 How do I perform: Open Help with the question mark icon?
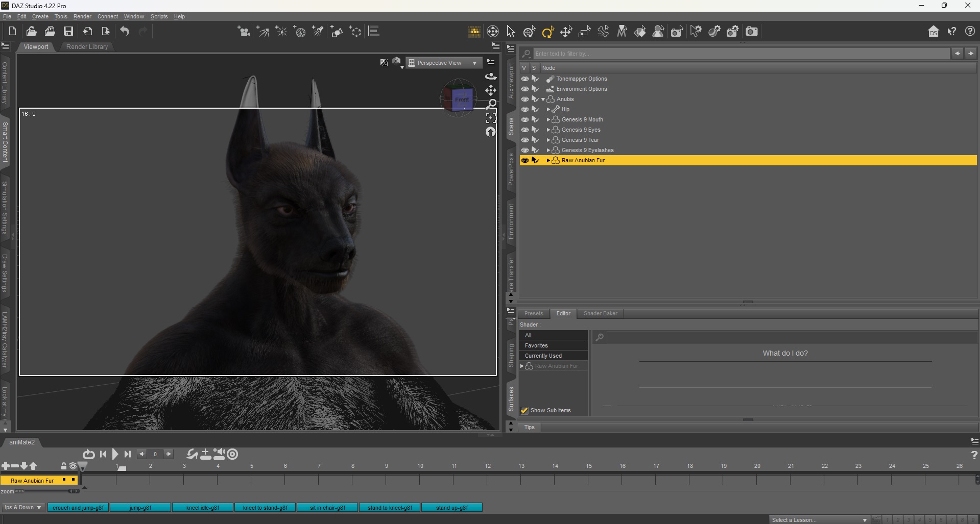pyautogui.click(x=970, y=32)
